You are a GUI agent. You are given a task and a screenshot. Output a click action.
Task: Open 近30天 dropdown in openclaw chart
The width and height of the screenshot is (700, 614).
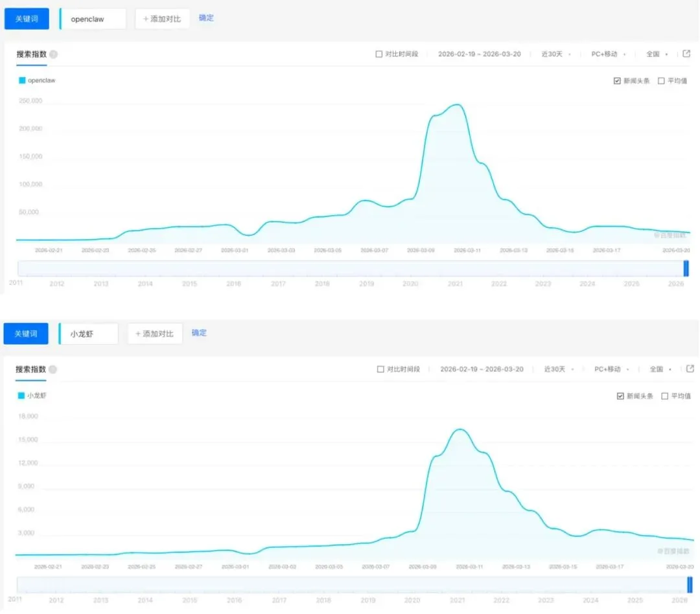pyautogui.click(x=556, y=54)
